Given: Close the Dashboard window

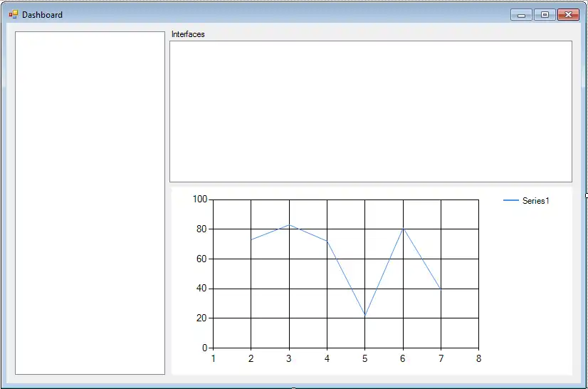Looking at the screenshot, I should (568, 15).
